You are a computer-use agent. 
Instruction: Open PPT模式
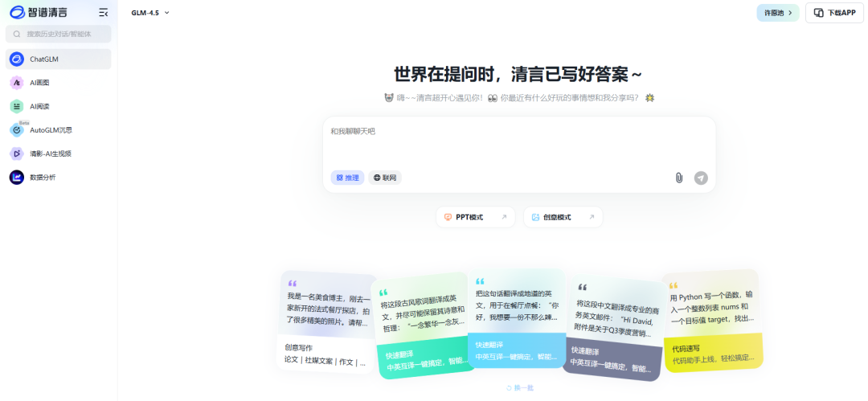[x=476, y=217]
